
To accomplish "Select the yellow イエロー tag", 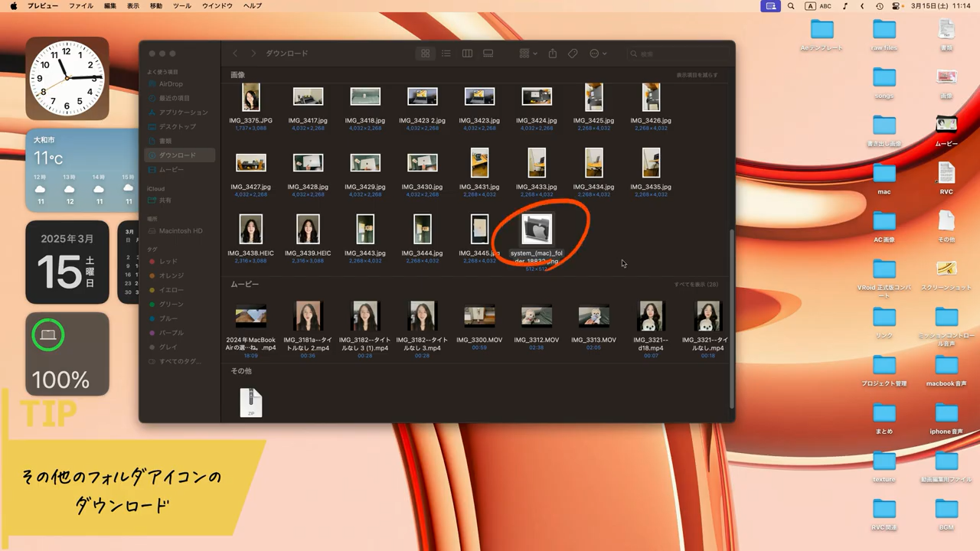I will tap(171, 290).
